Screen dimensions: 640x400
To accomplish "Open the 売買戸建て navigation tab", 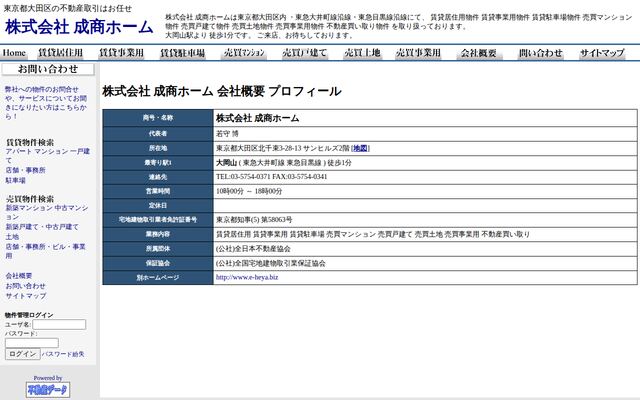I will tap(305, 53).
